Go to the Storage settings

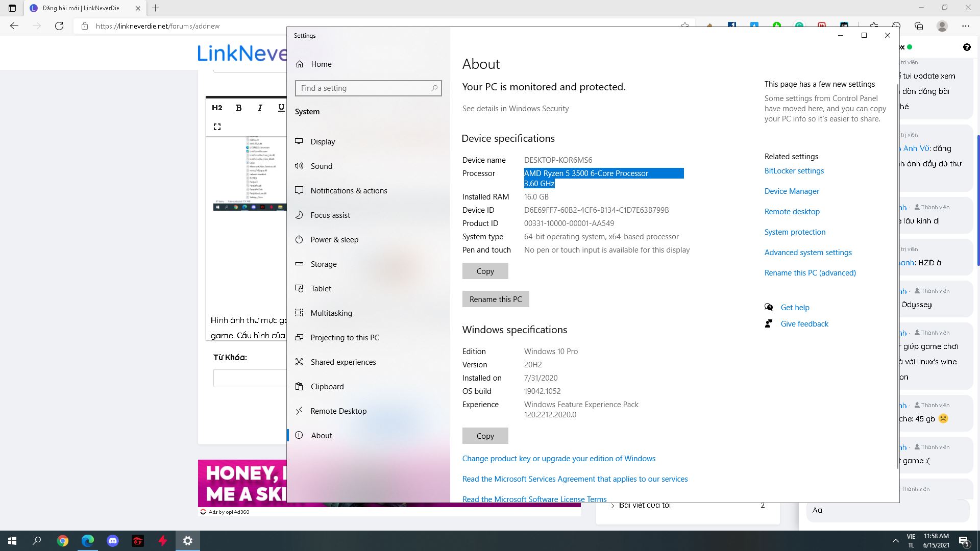[323, 264]
